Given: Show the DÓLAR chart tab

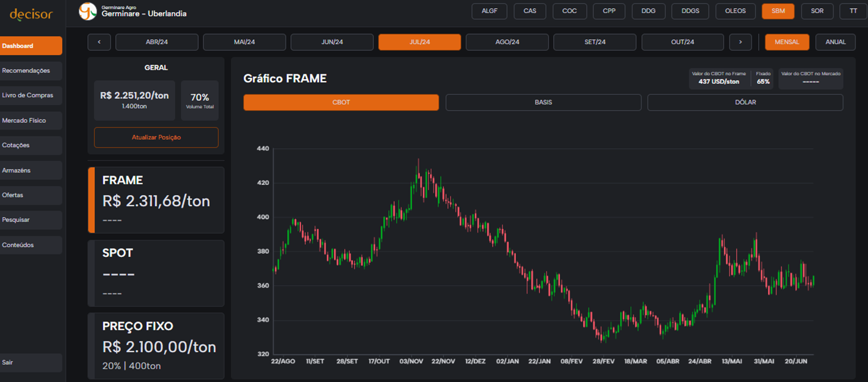Looking at the screenshot, I should (x=745, y=103).
